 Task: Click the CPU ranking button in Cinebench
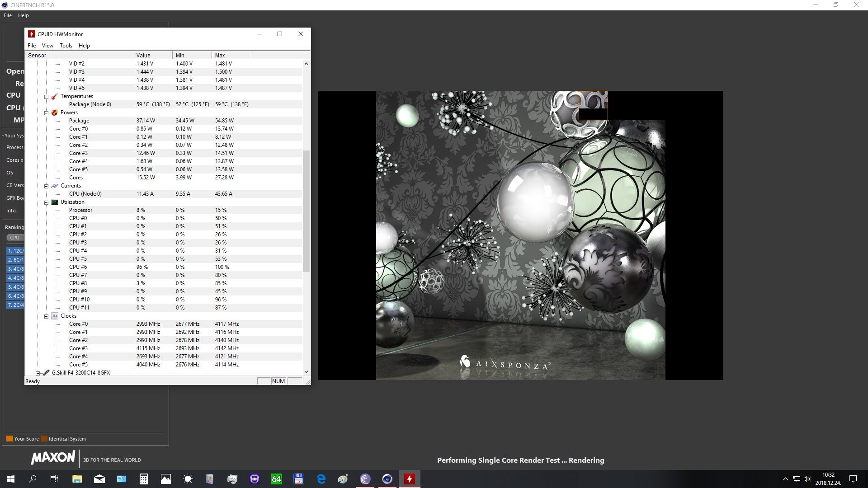15,238
